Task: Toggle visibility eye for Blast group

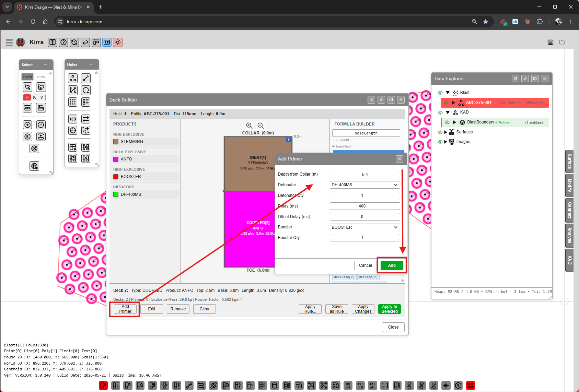Action: point(440,93)
